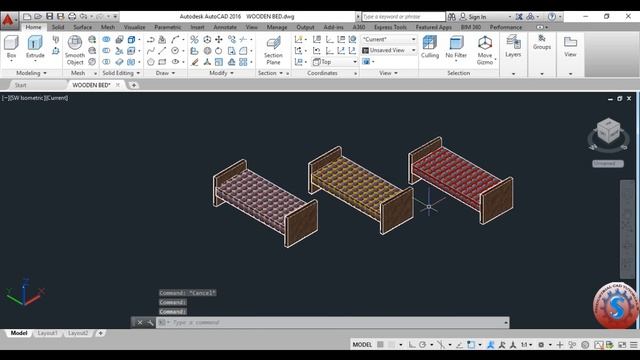
Task: Close the WOODEN BED drawing tab
Action: coord(118,85)
